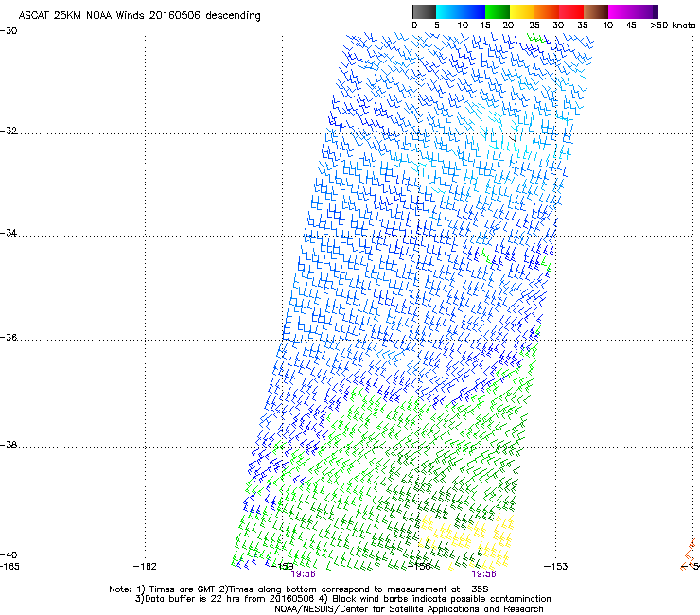The height and width of the screenshot is (615, 700).
Task: Click the -156 longitude axis label
Action: [x=419, y=567]
